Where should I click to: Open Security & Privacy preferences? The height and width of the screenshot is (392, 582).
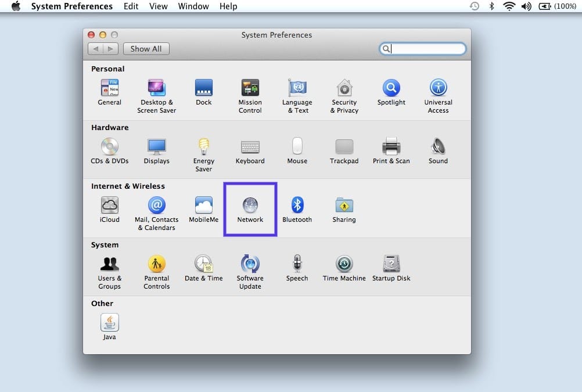pos(344,88)
